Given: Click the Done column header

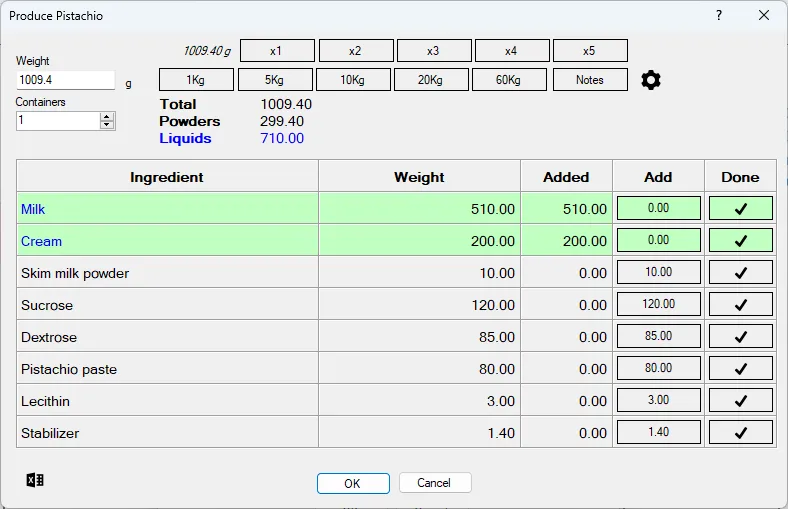Looking at the screenshot, I should 740,176.
